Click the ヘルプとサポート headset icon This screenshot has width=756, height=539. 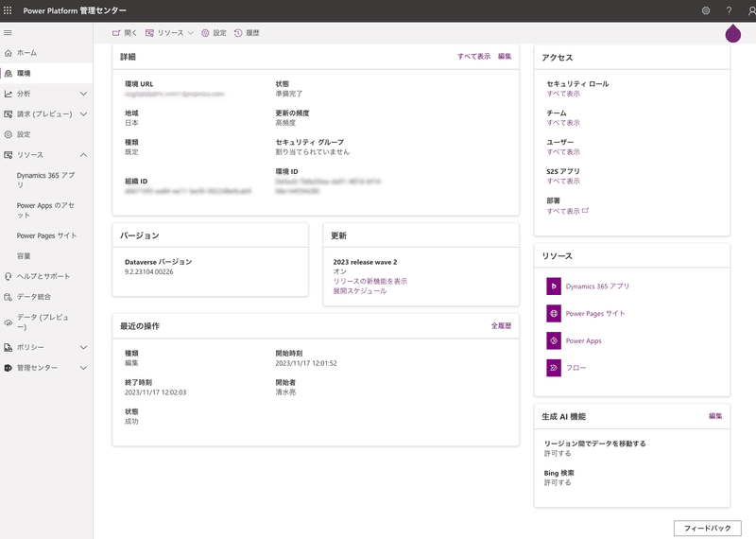pos(9,276)
